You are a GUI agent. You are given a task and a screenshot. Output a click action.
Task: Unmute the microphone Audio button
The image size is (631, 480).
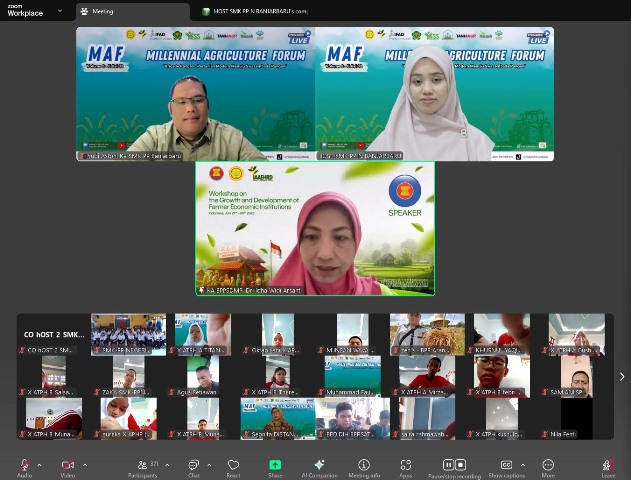coord(24,465)
